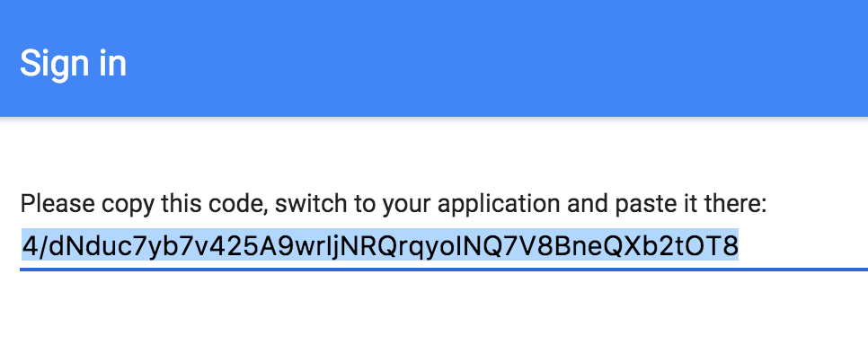This screenshot has width=868, height=363.
Task: Place cursor at end of code after OT8
Action: pyautogui.click(x=739, y=245)
